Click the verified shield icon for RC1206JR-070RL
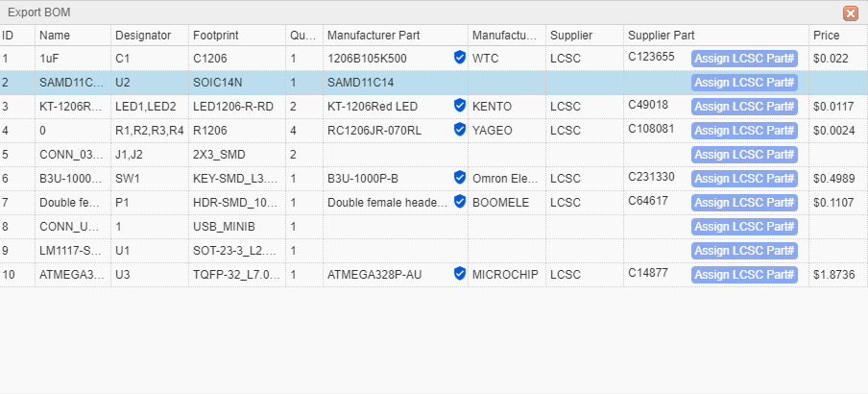The width and height of the screenshot is (868, 394). tap(460, 130)
